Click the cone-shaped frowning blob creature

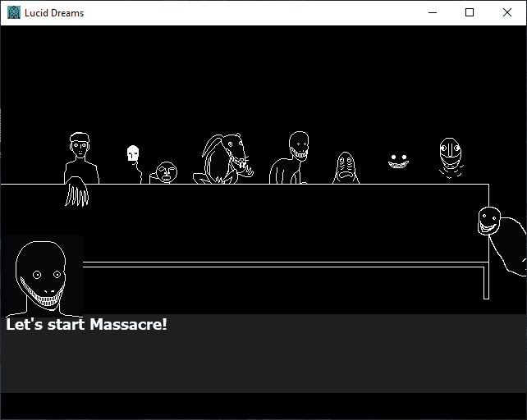coord(346,168)
